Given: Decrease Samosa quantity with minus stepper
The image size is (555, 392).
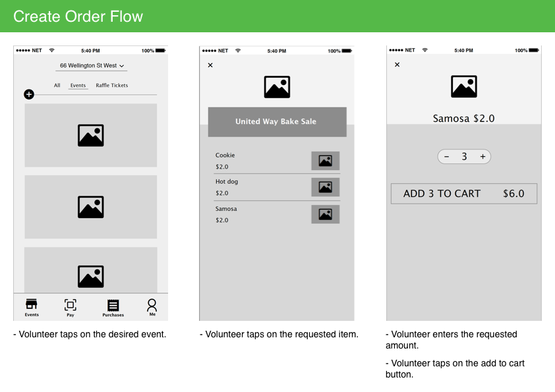Looking at the screenshot, I should click(447, 156).
